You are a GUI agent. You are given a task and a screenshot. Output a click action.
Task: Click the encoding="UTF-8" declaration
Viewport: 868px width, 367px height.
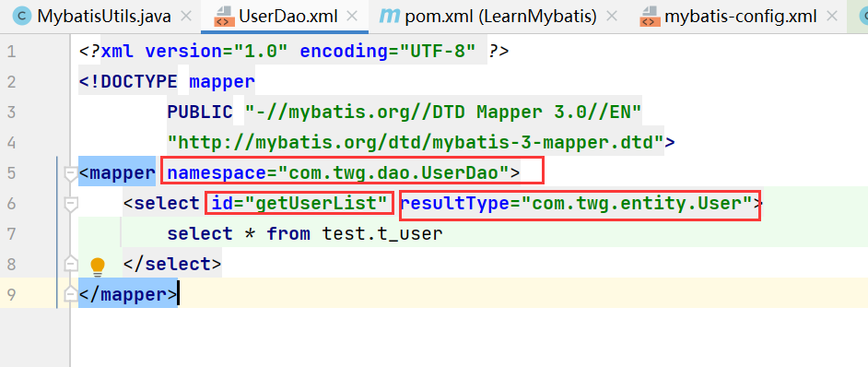[388, 52]
